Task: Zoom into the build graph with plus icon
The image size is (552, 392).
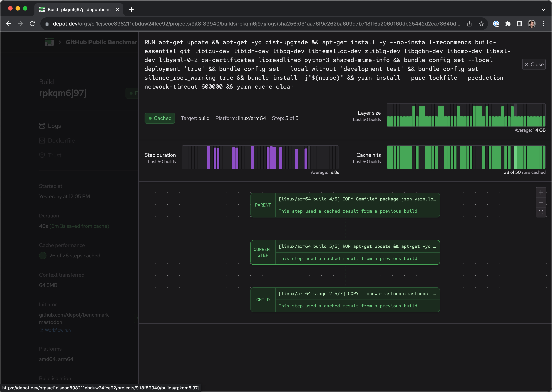Action: point(541,192)
